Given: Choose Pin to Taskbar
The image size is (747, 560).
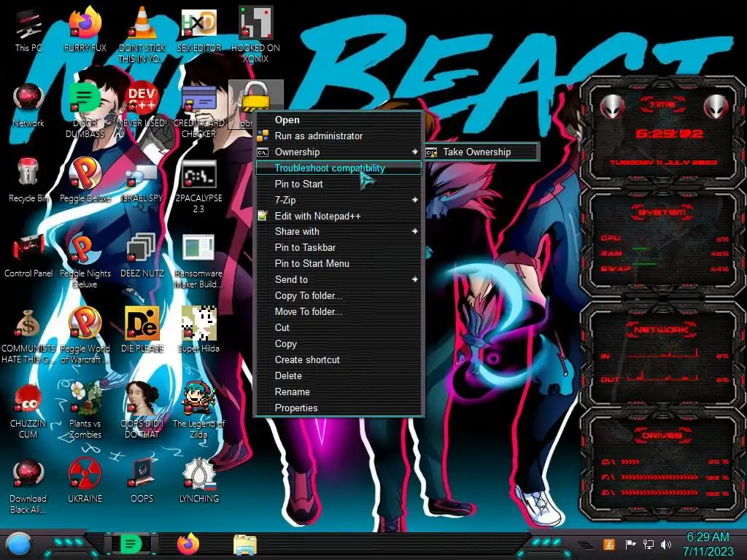Looking at the screenshot, I should tap(338, 248).
